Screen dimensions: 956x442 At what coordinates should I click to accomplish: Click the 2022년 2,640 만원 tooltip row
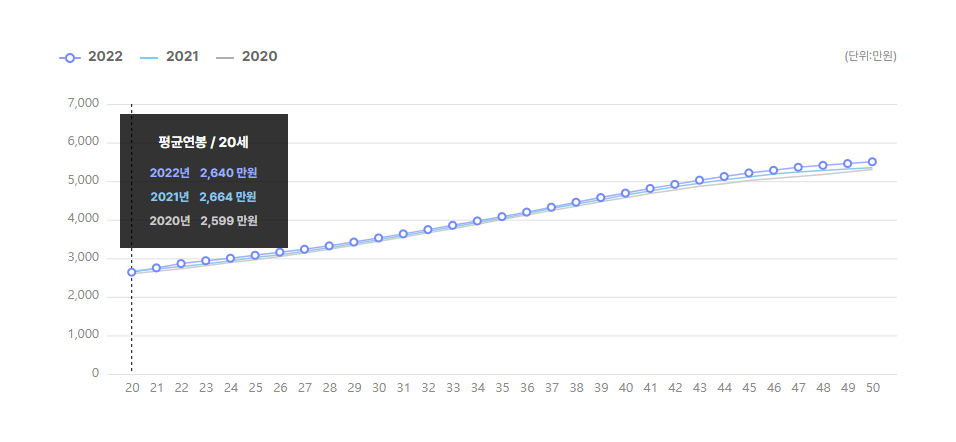(x=204, y=173)
